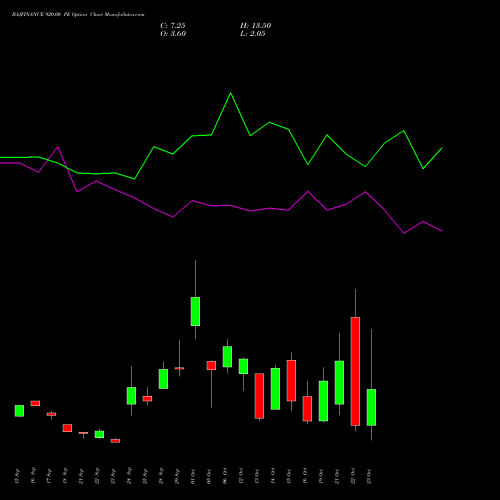
Task: Click the highest green candle at 01 Oct
Action: [195, 311]
